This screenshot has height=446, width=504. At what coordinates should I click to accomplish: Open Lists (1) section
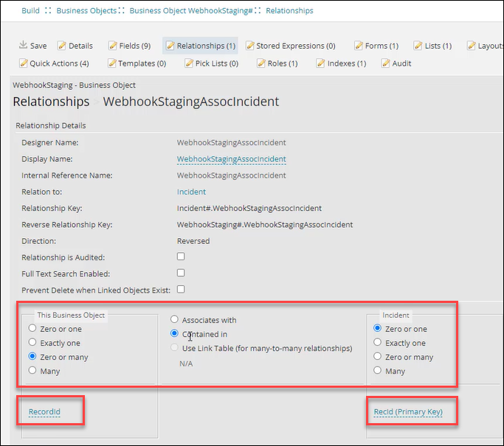coord(432,46)
